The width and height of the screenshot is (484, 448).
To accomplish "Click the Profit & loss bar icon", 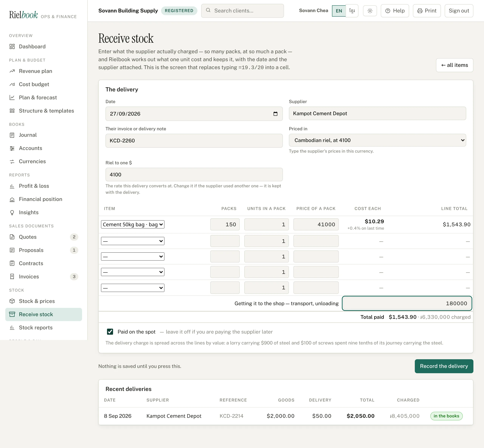I will click(x=12, y=186).
